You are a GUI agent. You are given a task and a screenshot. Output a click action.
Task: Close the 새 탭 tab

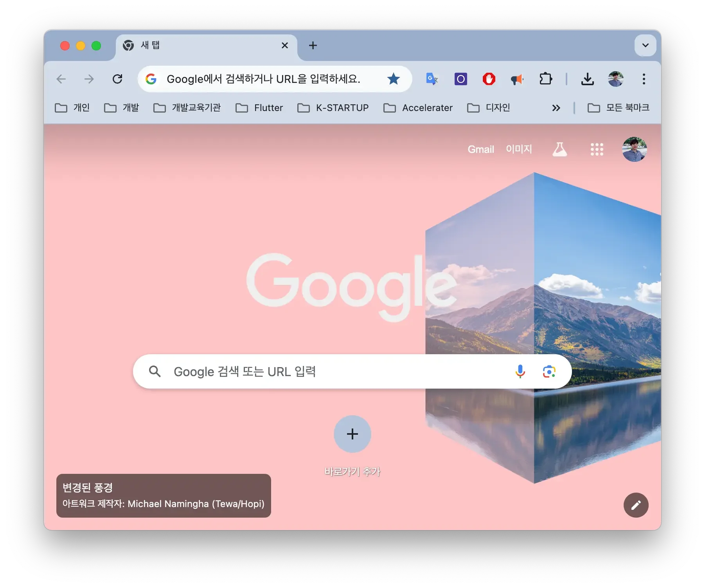tap(285, 45)
